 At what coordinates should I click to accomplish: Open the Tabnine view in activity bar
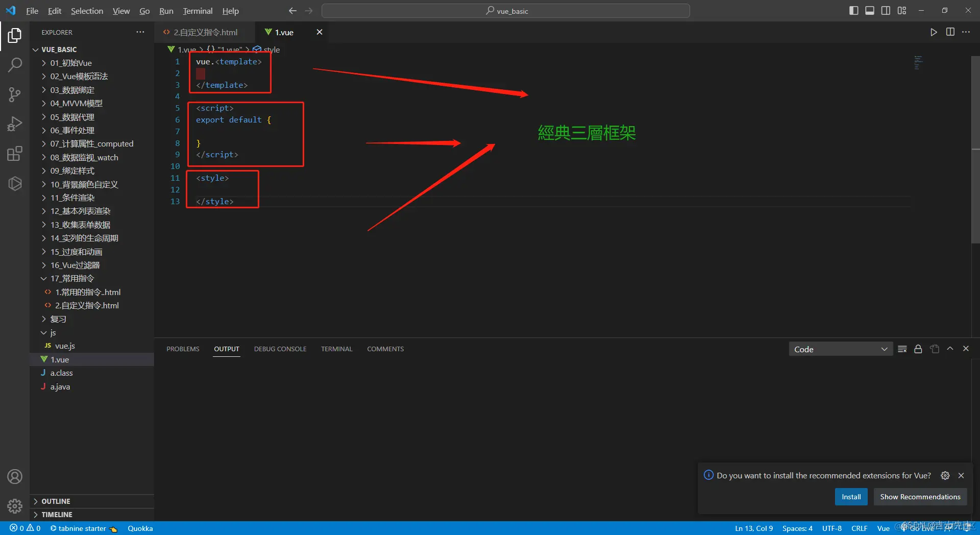click(x=15, y=183)
